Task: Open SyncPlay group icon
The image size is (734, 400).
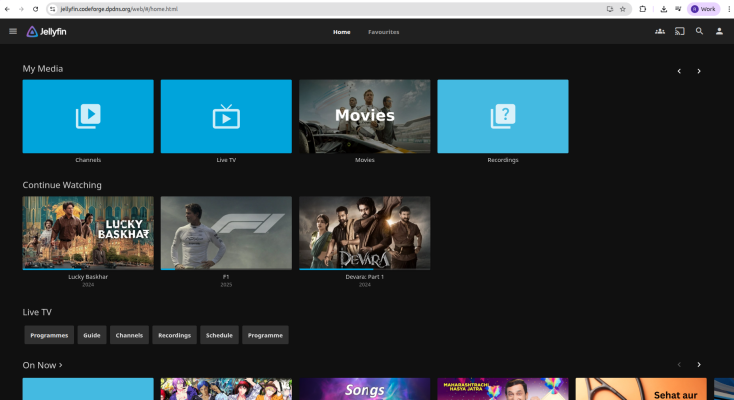Action: coord(660,31)
